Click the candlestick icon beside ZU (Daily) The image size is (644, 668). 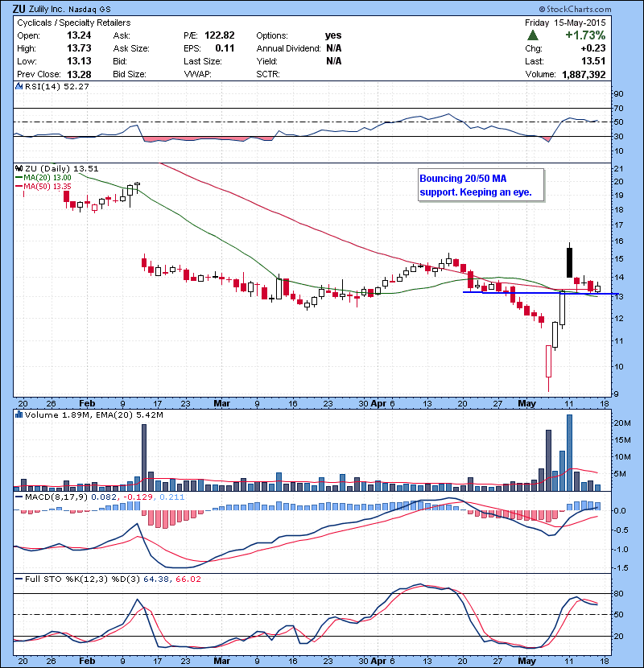tap(19, 169)
